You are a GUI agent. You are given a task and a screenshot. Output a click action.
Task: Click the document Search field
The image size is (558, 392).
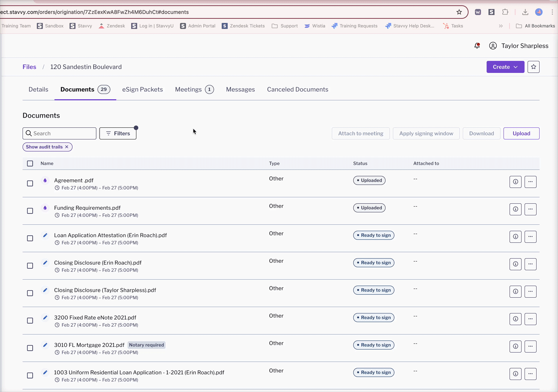59,133
